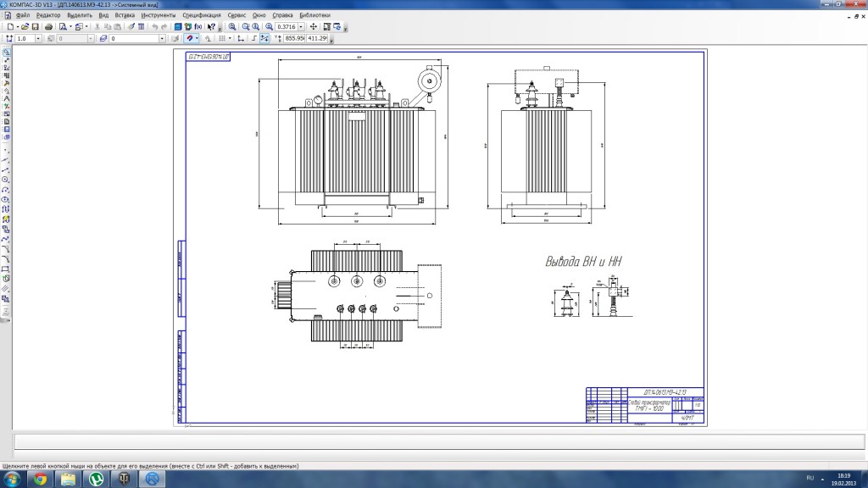This screenshot has height=488, width=868.
Task: Click the zoom scale field 0.3716
Action: tap(287, 26)
